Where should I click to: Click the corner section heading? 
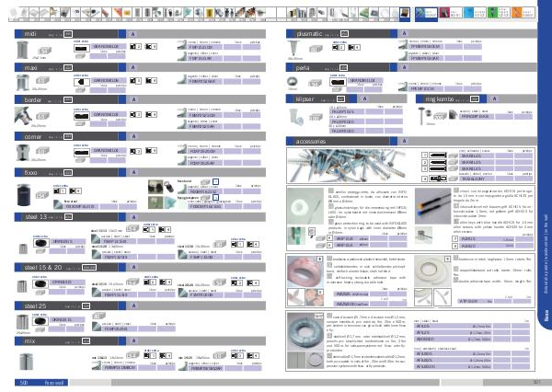[33, 136]
